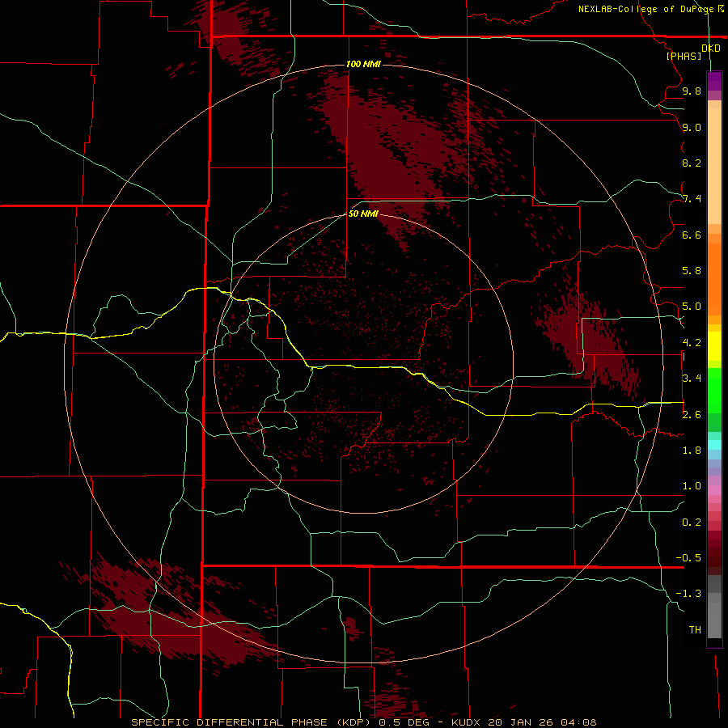The width and height of the screenshot is (728, 728).
Task: Click the 0.2 scale value
Action: (x=692, y=523)
